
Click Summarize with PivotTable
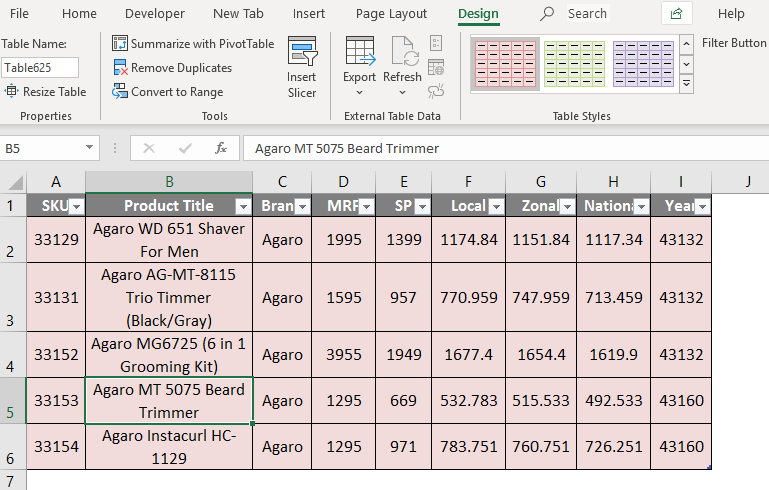point(193,44)
